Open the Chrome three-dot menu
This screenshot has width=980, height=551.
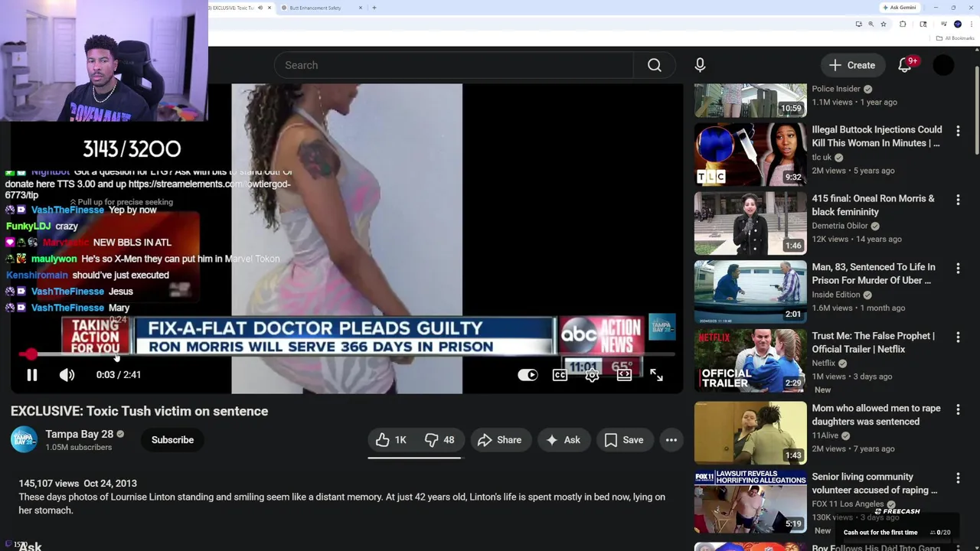click(972, 24)
